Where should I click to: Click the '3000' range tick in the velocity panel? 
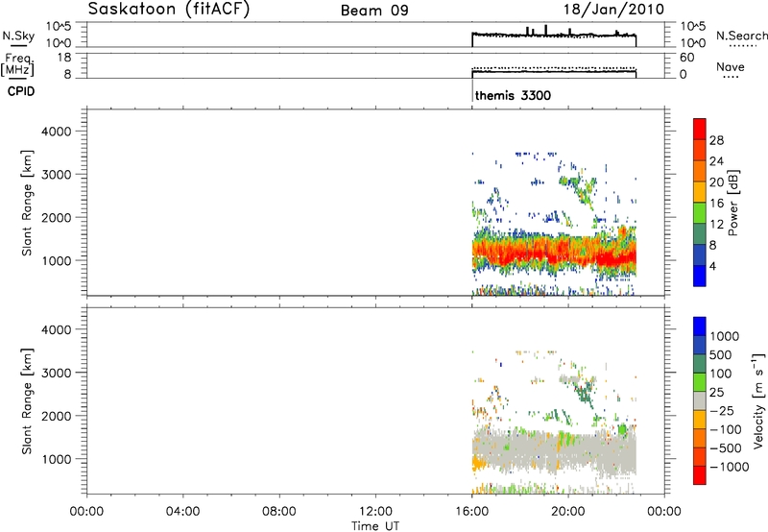click(x=57, y=373)
